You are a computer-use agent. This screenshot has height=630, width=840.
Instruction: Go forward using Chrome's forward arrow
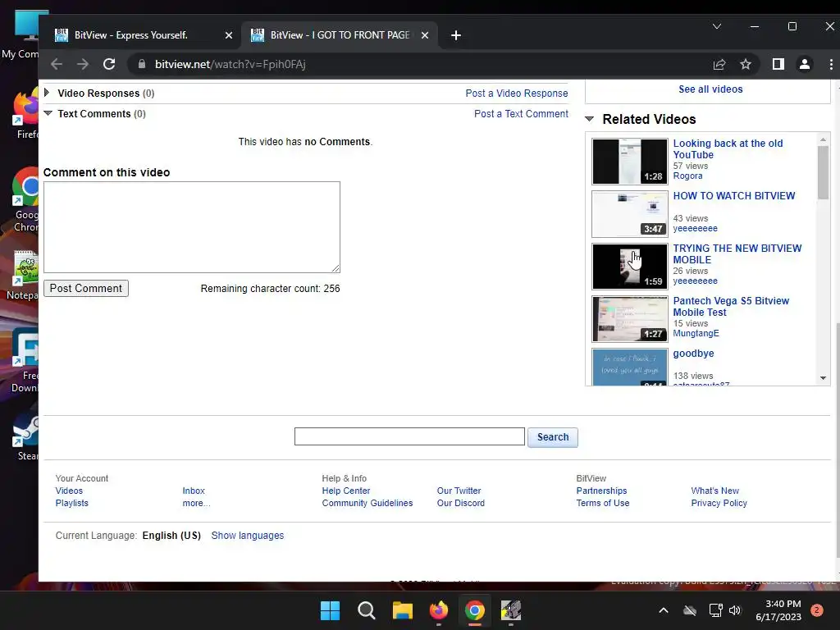(x=83, y=64)
